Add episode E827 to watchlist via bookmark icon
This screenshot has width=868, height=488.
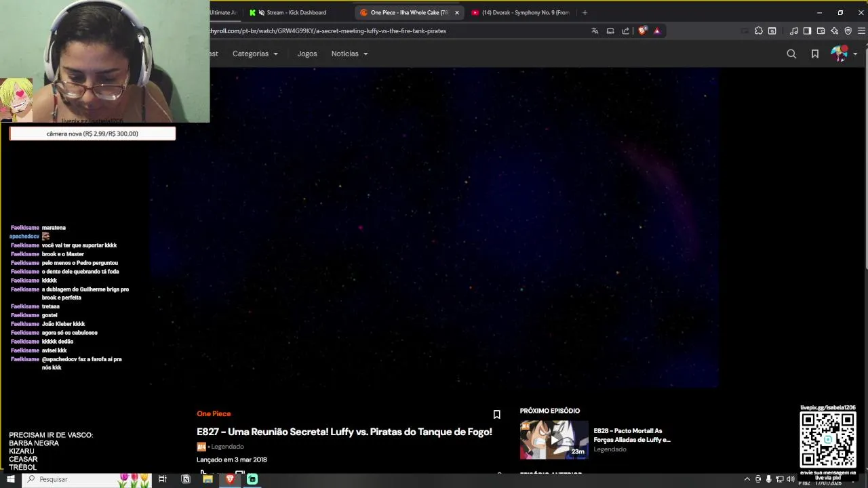click(496, 414)
